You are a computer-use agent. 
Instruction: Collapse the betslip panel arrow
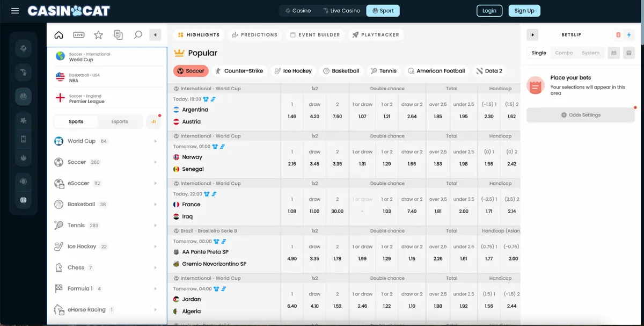[532, 35]
